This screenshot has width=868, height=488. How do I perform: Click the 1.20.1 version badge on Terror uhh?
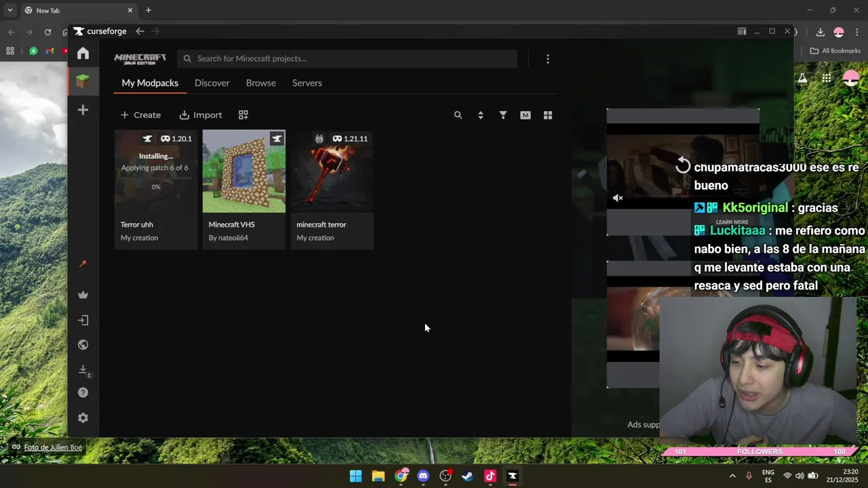point(176,139)
